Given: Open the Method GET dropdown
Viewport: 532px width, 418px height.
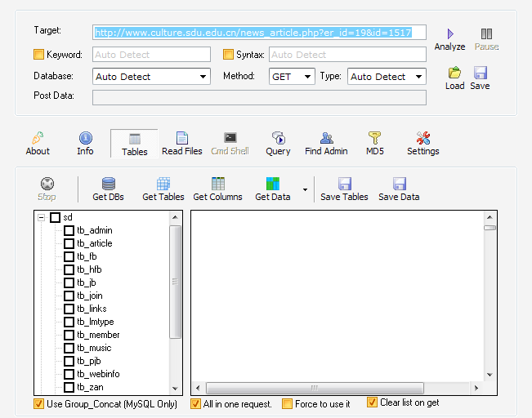Looking at the screenshot, I should point(292,77).
